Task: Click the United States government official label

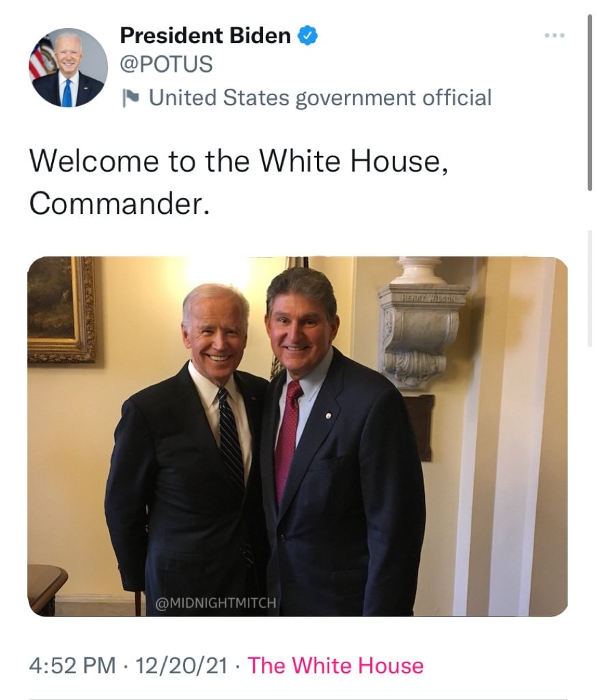Action: tap(320, 98)
